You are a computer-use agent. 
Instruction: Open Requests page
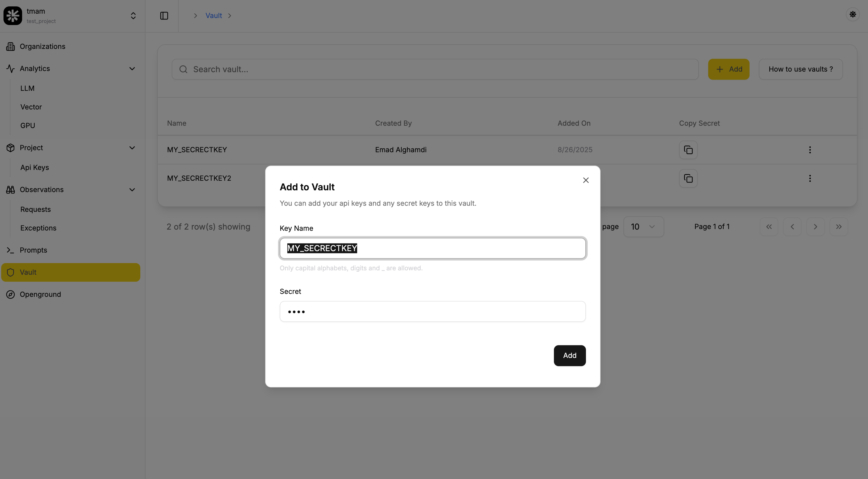point(36,209)
